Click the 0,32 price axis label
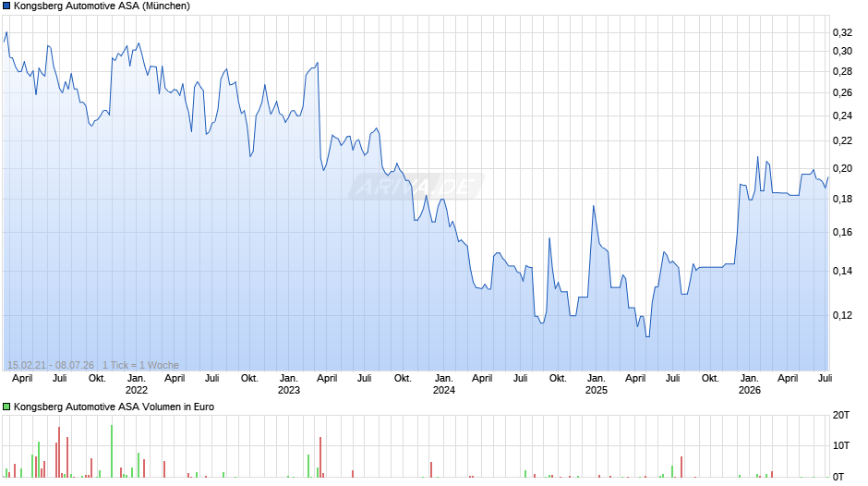 click(x=842, y=32)
